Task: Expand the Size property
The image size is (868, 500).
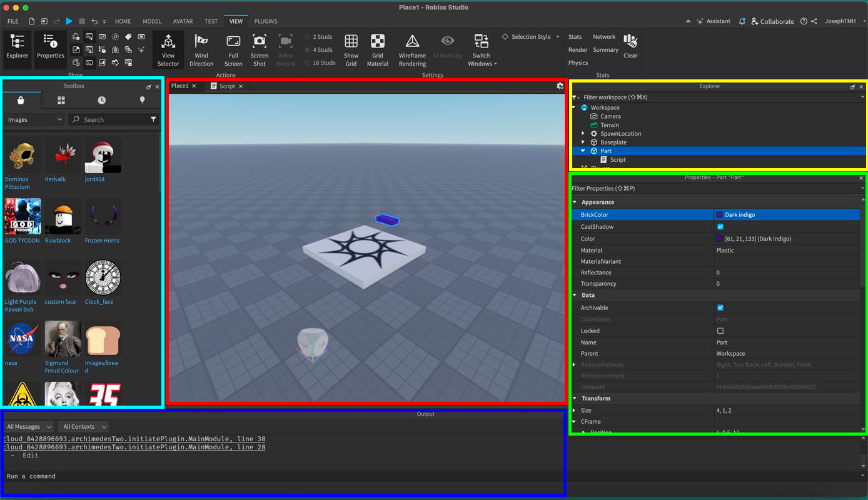Action: [x=575, y=411]
